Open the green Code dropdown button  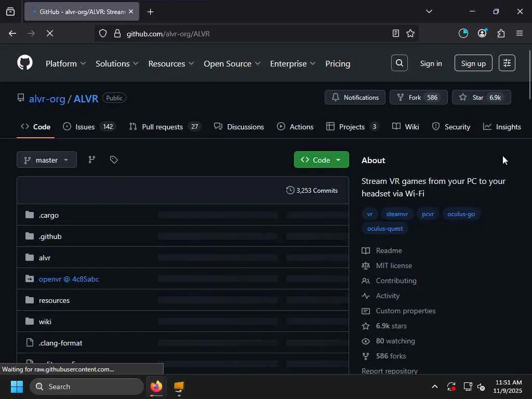(321, 159)
